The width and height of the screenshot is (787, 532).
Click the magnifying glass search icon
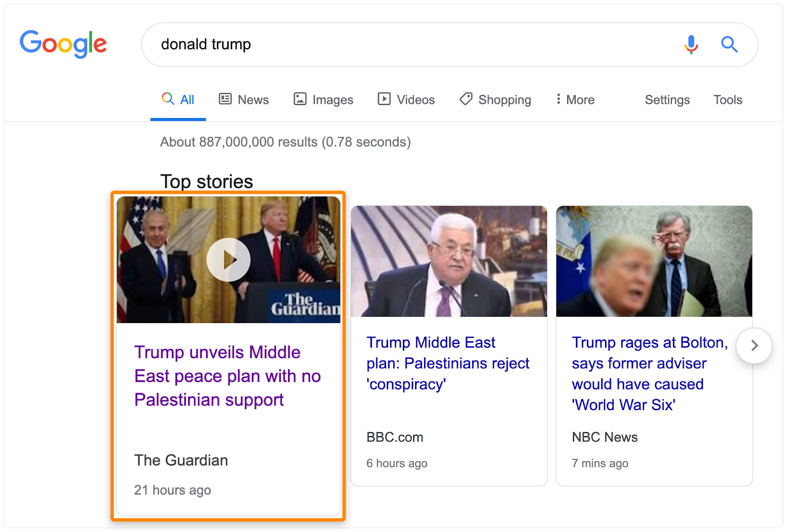729,44
